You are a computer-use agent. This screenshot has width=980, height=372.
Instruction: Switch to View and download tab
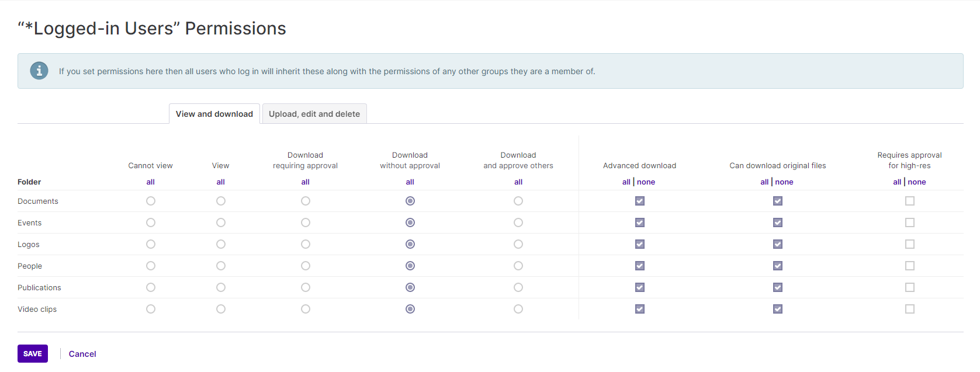coord(214,114)
